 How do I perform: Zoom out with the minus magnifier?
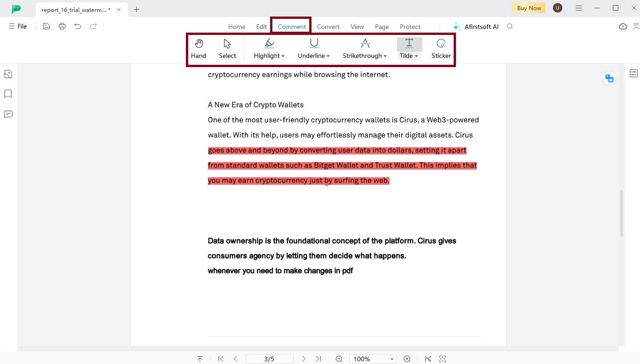point(339,359)
